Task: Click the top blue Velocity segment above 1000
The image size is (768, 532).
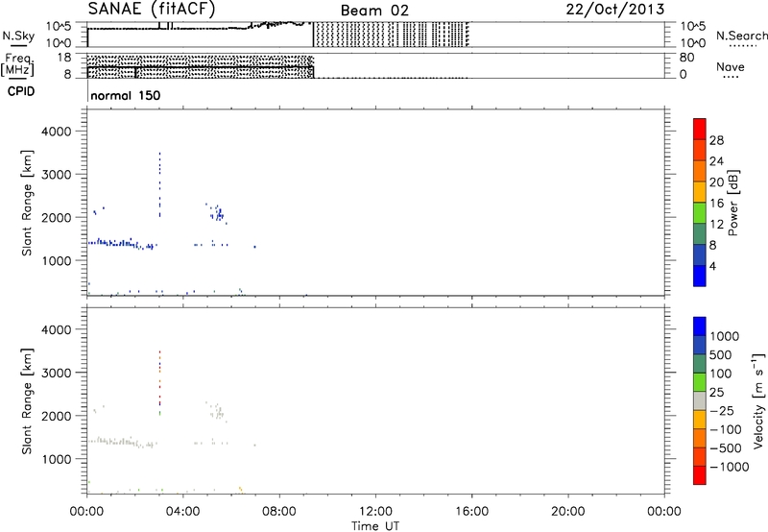Action: [x=700, y=326]
